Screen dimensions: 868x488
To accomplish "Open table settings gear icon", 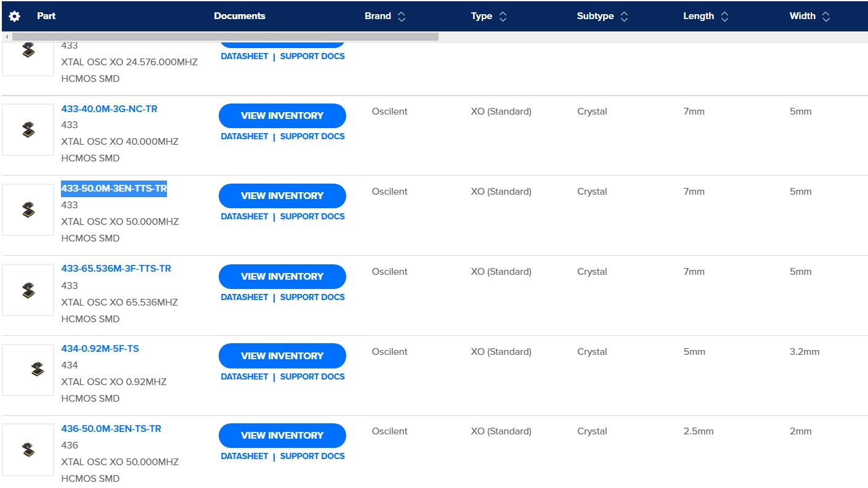I will click(15, 17).
